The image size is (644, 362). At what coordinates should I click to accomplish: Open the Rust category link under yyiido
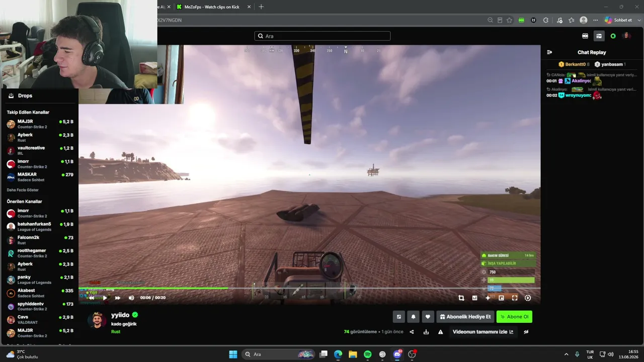tap(116, 332)
